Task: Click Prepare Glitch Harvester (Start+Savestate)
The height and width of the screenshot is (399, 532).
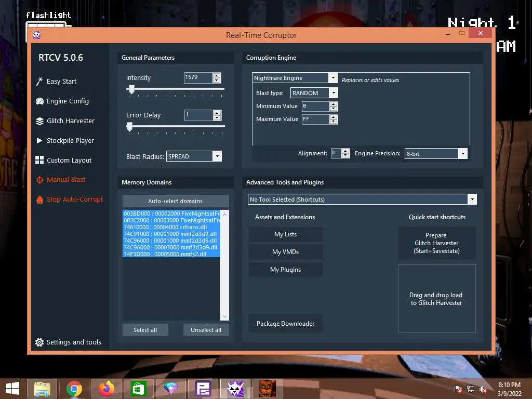Action: [x=436, y=243]
